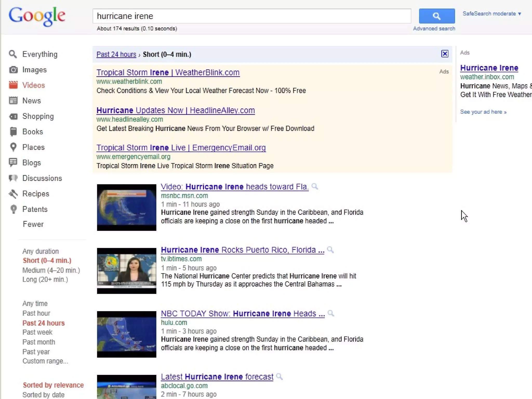Select the Past week time filter
532x399 pixels.
[37, 332]
